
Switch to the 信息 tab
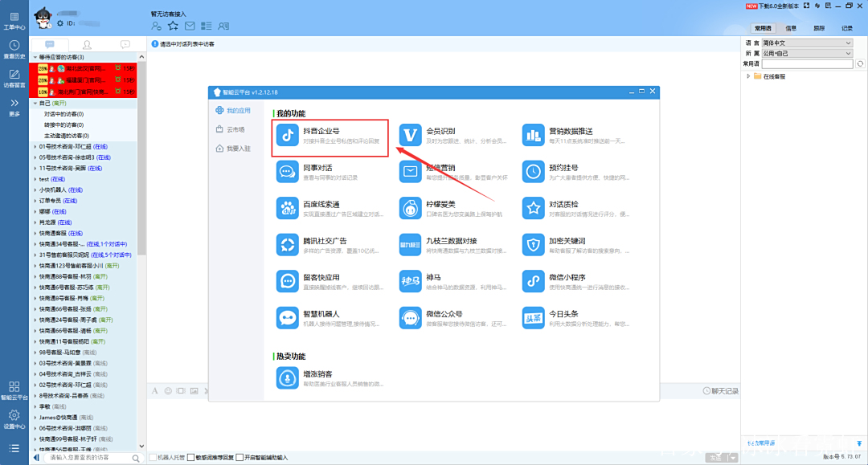point(791,28)
